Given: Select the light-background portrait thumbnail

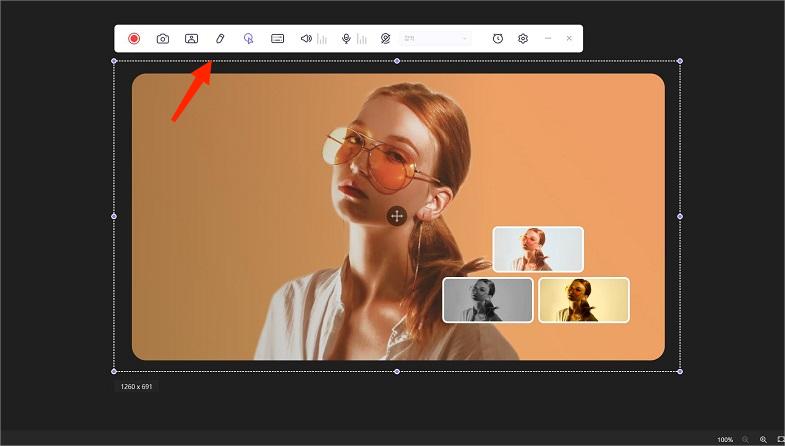Looking at the screenshot, I should point(538,249).
